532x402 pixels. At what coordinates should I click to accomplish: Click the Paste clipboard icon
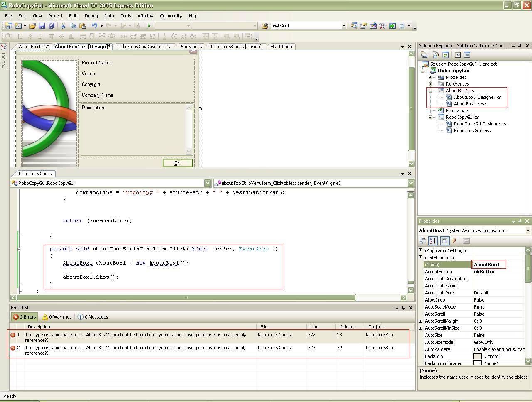pyautogui.click(x=82, y=26)
